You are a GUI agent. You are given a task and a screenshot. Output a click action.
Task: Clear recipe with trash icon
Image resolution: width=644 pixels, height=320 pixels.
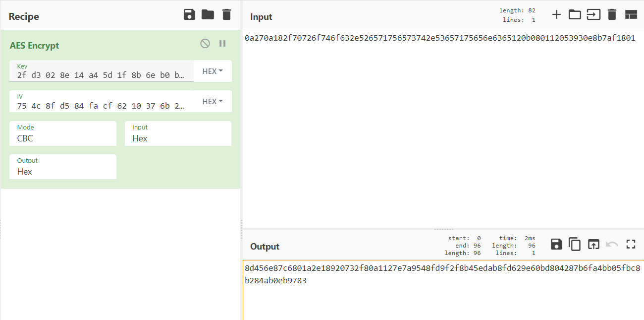226,15
